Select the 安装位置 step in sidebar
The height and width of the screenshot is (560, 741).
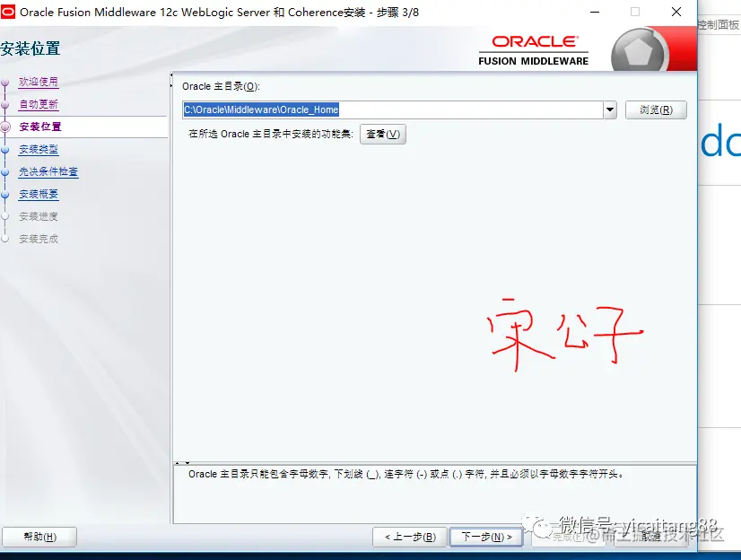(x=40, y=127)
